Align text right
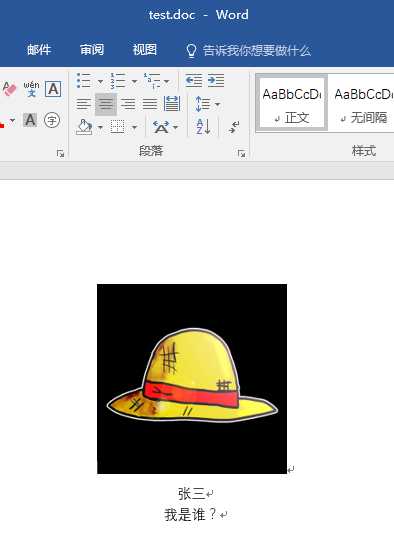394x542 pixels. click(x=128, y=104)
